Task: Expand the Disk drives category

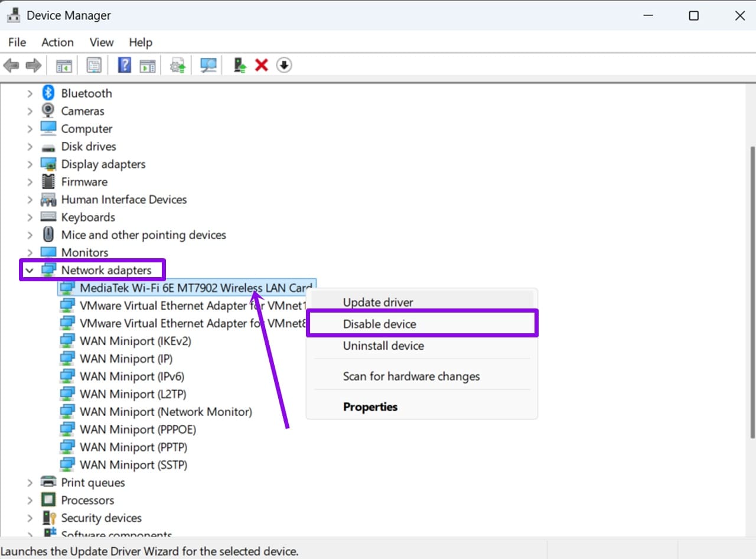Action: click(30, 147)
